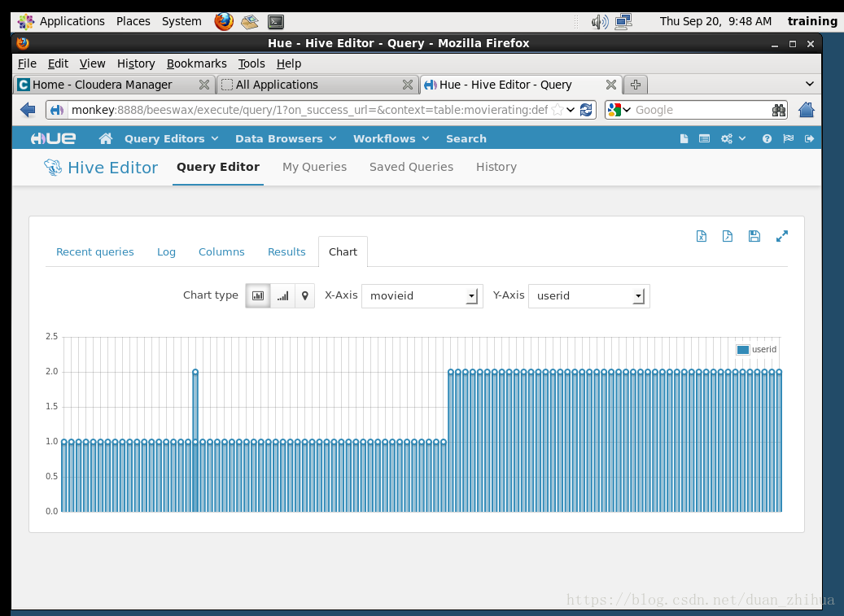Open the text editor panel launcher icon
This screenshot has width=844, height=616.
250,21
